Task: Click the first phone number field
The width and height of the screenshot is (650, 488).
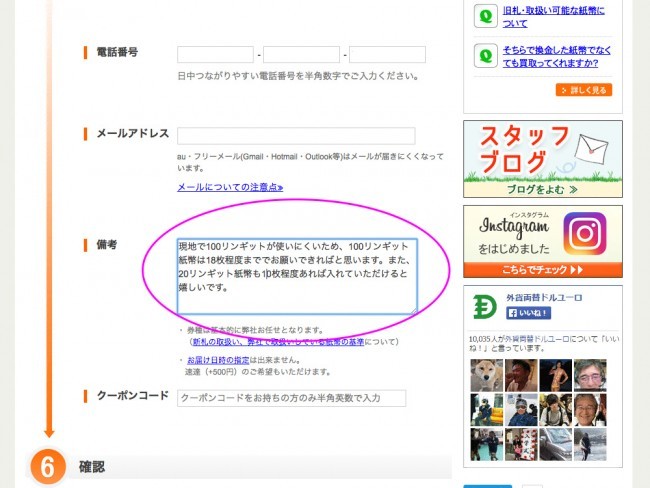Action: 215,54
